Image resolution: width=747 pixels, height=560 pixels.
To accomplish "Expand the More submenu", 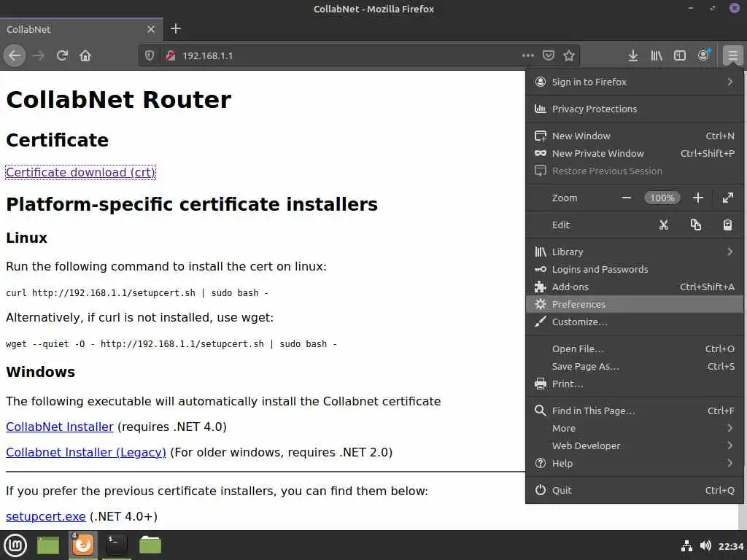I will (x=635, y=428).
